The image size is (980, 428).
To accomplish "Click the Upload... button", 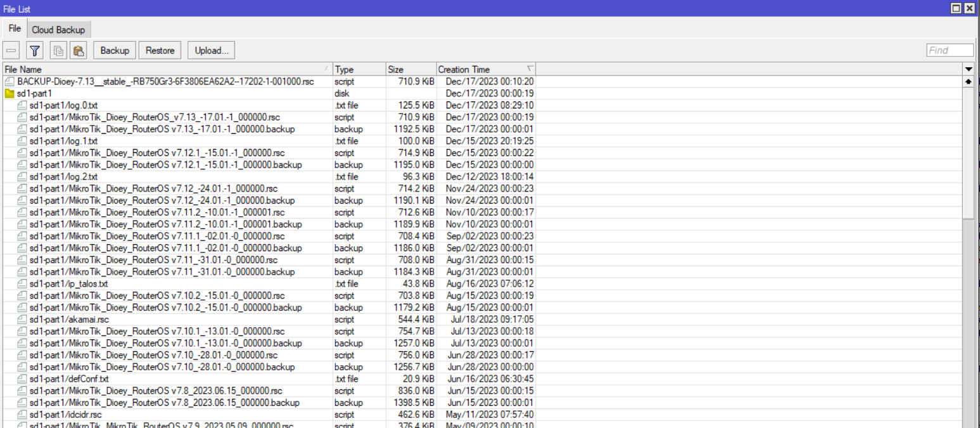I will coord(212,51).
